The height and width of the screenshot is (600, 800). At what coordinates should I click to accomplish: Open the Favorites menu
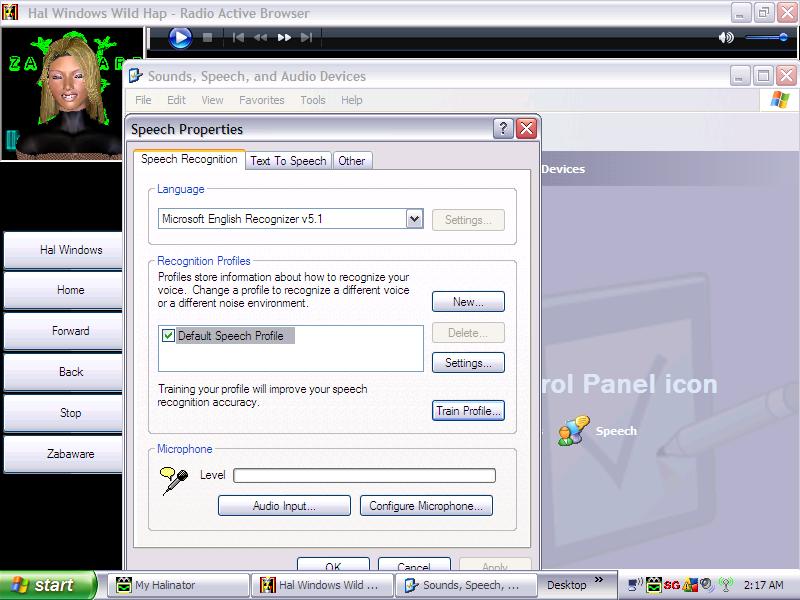pyautogui.click(x=262, y=100)
